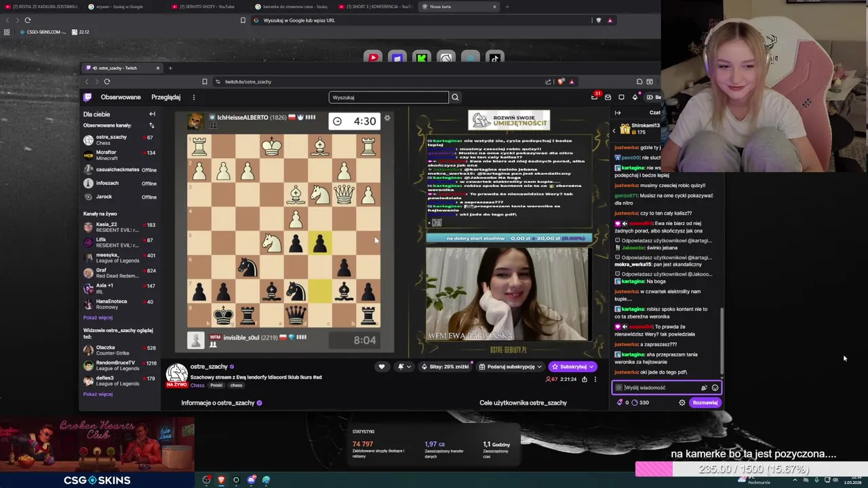
Task: Expand the Podaruj subskrypcję dropdown
Action: (511, 367)
